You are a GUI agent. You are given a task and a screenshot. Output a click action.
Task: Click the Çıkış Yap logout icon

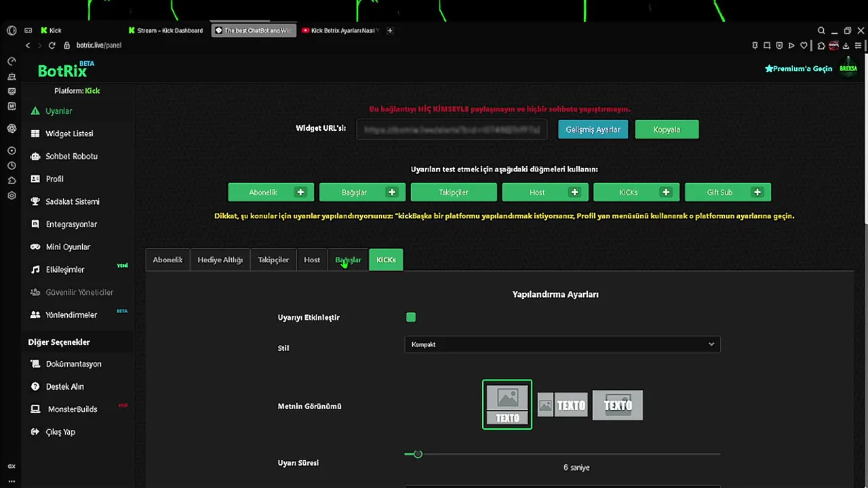(35, 432)
